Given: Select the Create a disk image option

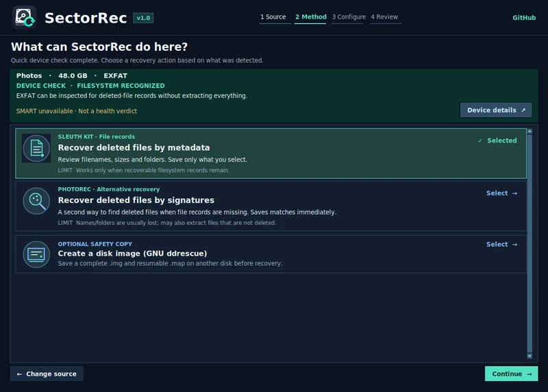Looking at the screenshot, I should (501, 245).
